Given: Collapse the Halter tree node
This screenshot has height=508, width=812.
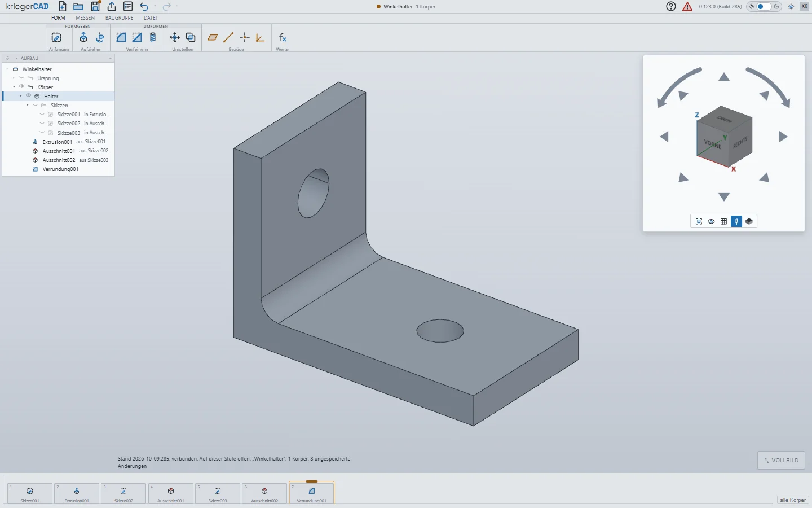Looking at the screenshot, I should [21, 96].
